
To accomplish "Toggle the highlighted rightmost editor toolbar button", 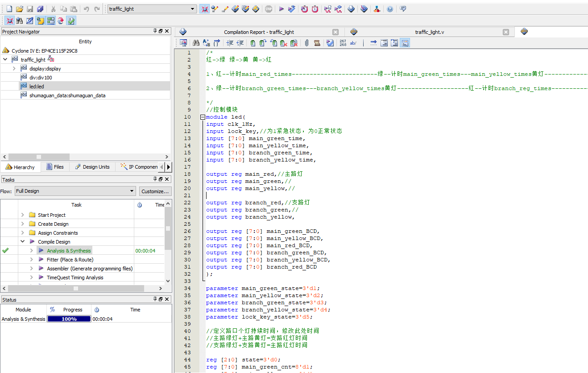I will coord(405,43).
